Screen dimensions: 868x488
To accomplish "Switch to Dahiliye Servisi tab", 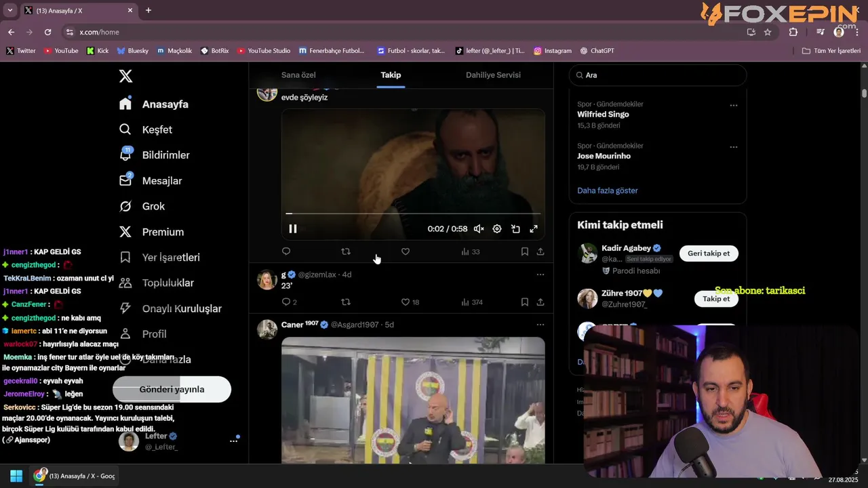I will 493,75.
